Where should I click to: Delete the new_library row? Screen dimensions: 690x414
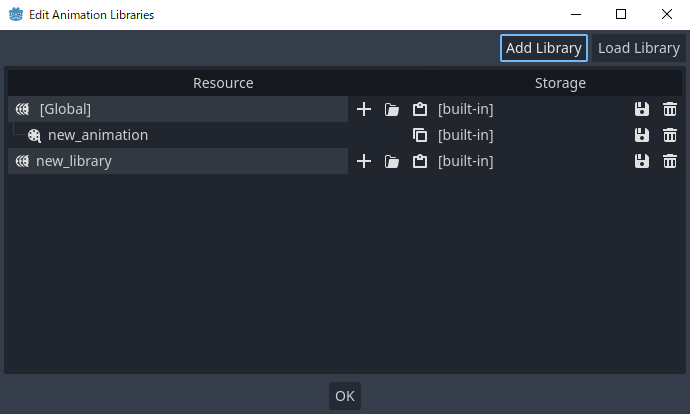[x=670, y=161]
